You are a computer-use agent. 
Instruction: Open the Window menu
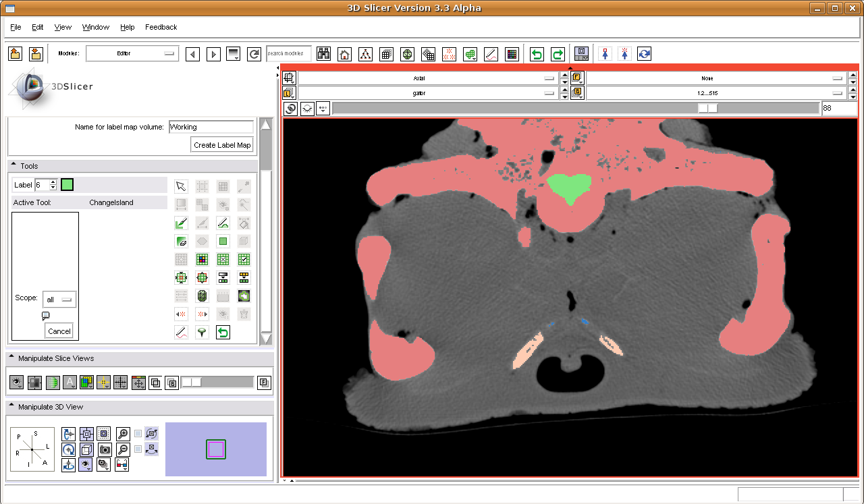[96, 27]
